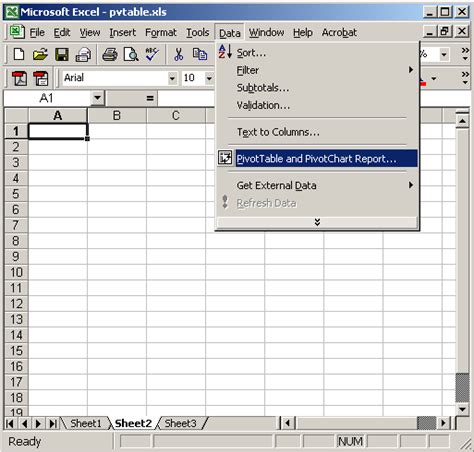Click the next sheet tab scroll button
This screenshot has width=474, height=452.
(38, 423)
